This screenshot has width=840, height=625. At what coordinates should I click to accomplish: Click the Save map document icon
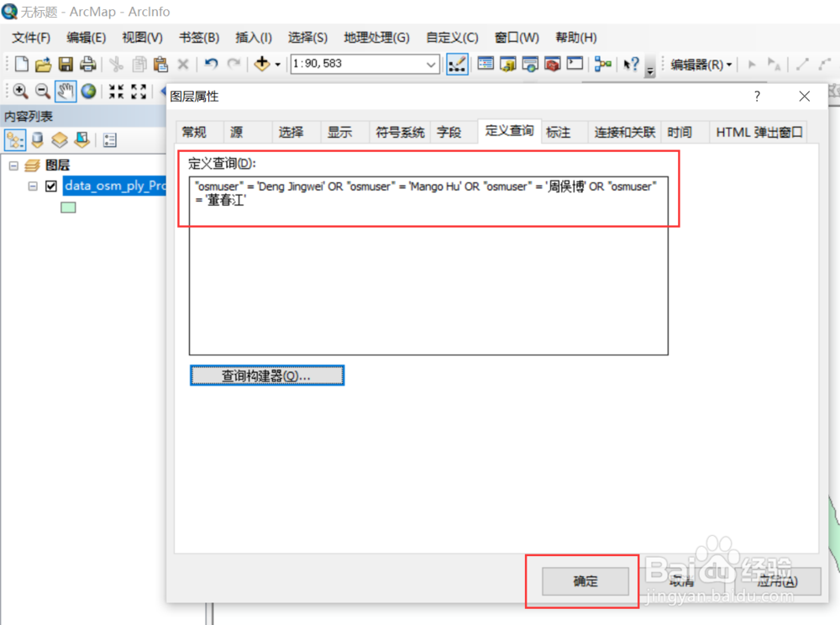click(65, 64)
